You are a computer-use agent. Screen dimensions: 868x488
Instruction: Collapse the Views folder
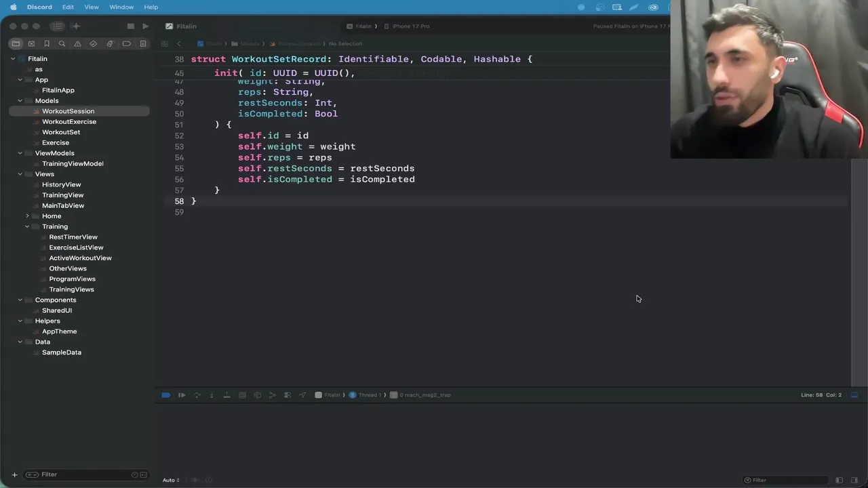(20, 174)
